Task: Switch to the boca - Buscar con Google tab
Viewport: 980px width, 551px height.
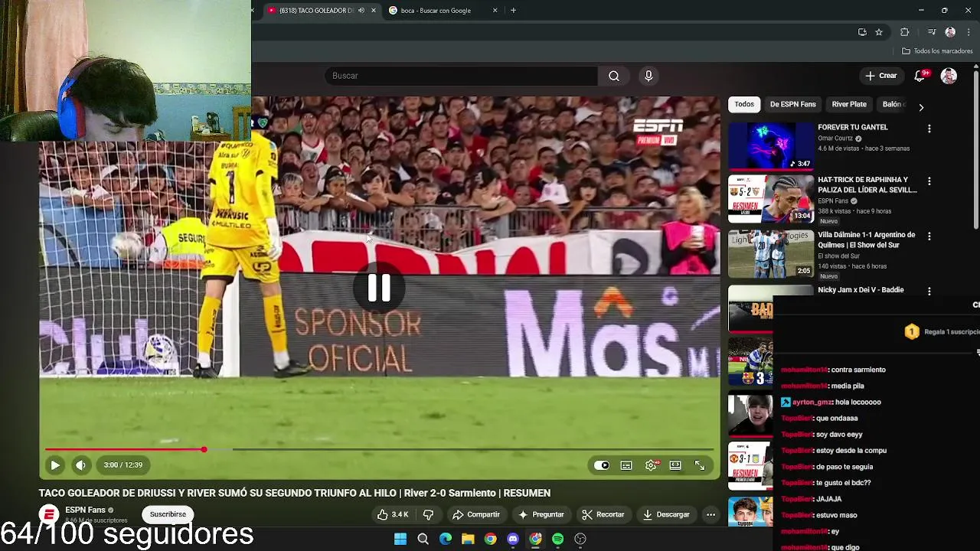Action: point(436,11)
